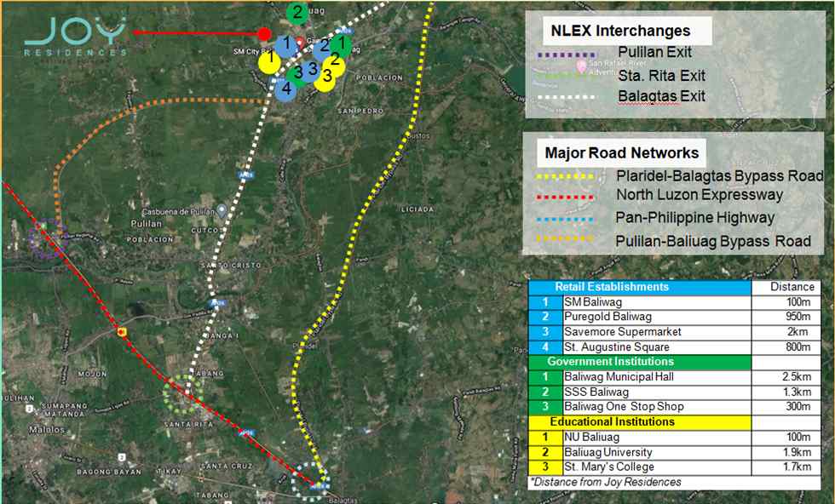Click the San Rafael River Adventure pin
Viewport: 835px width, 504px height.
point(583,66)
